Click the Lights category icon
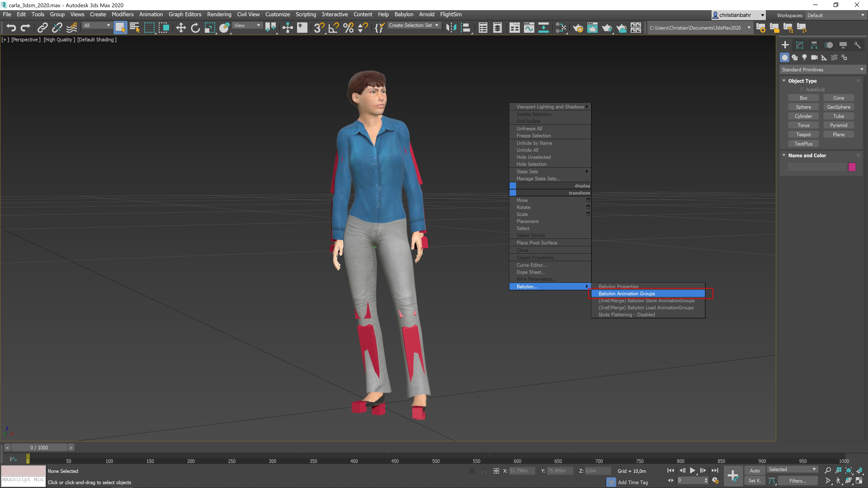Screen dimensions: 868x488 pos(804,58)
